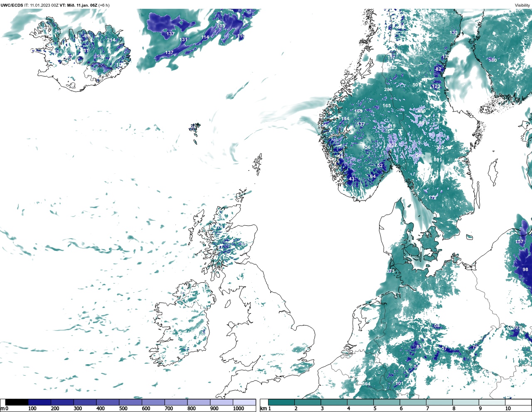Click the '64' value in southern Norway

click(373, 176)
